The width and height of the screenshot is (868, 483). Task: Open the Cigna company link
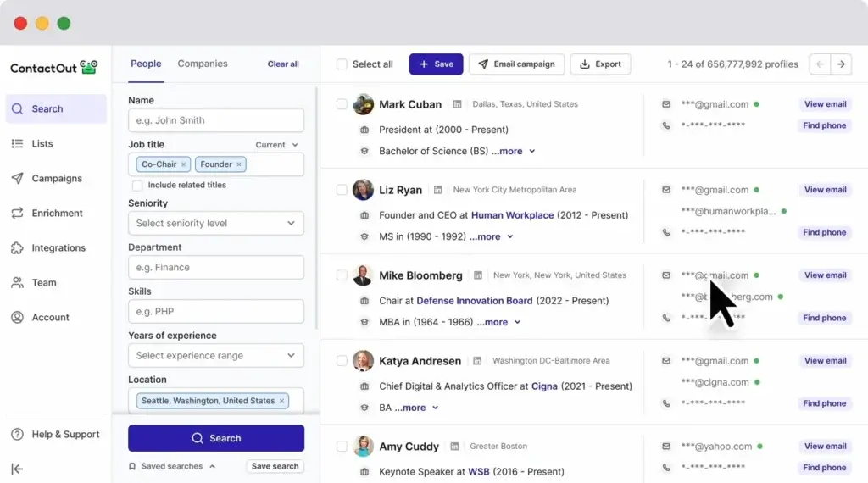544,386
